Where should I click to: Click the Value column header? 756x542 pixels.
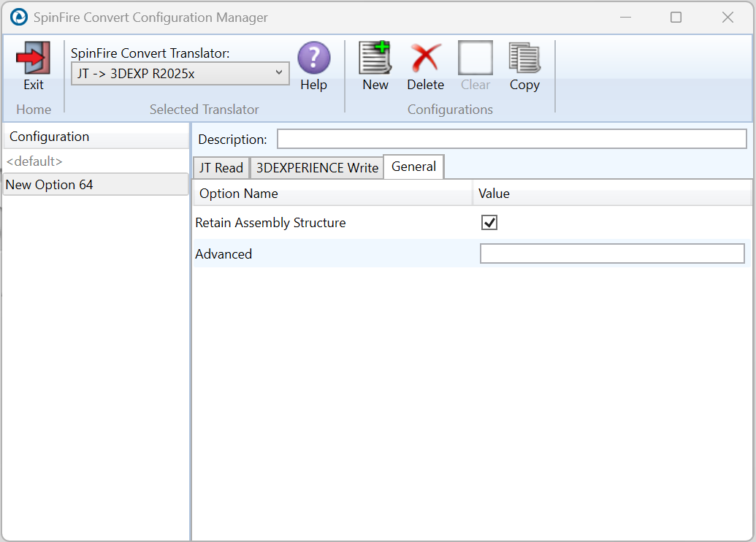point(612,194)
